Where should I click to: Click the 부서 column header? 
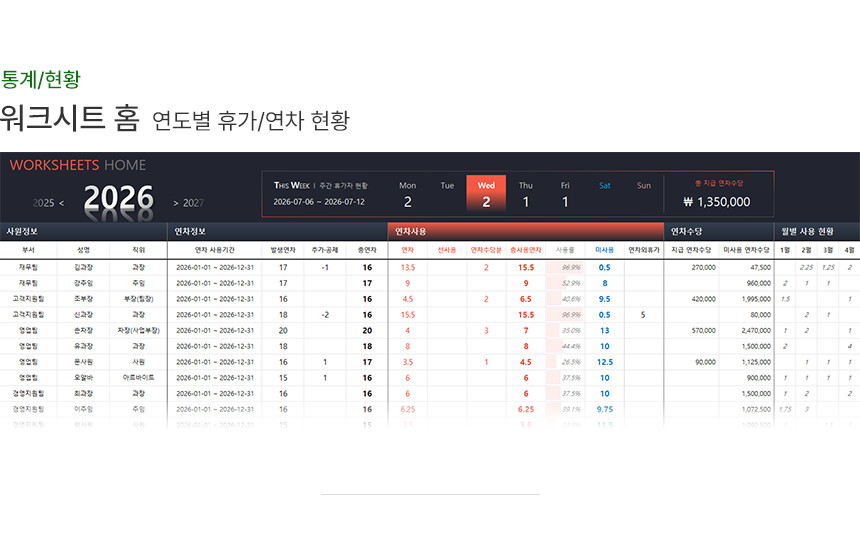click(28, 249)
